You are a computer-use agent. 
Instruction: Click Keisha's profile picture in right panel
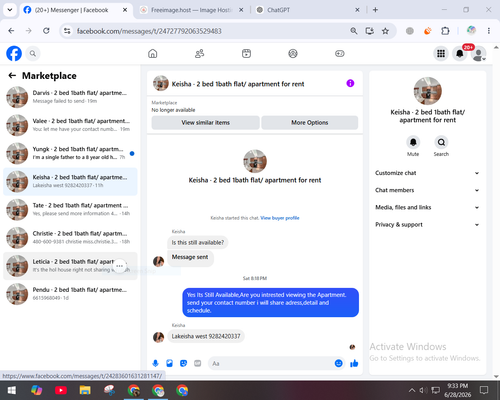[427, 91]
